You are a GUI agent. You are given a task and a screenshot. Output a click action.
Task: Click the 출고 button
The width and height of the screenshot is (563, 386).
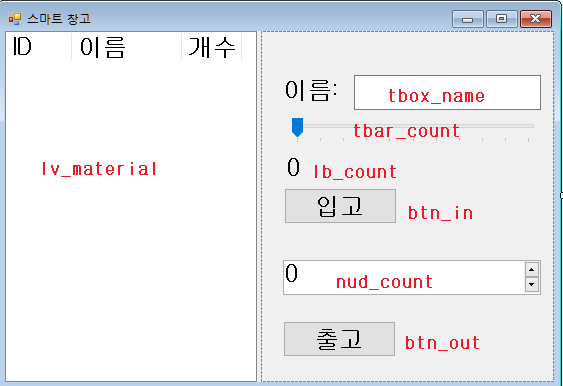click(x=339, y=339)
